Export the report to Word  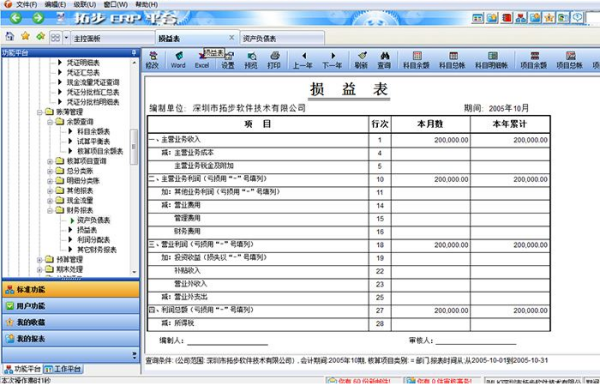click(178, 60)
